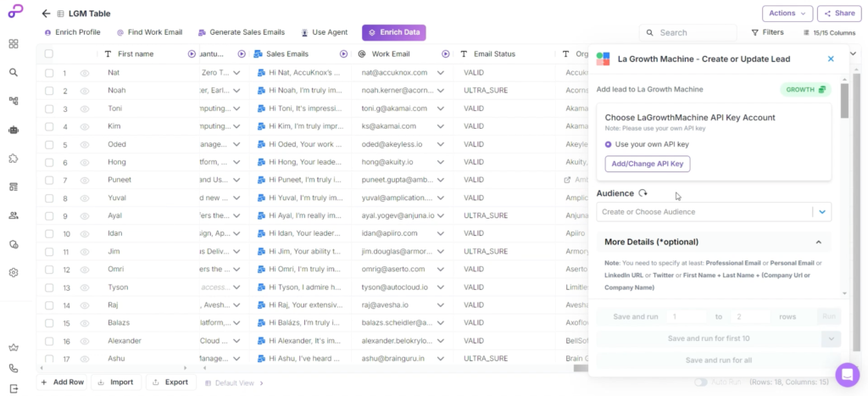Check the select-all header checkbox
This screenshot has width=868, height=396.
pyautogui.click(x=48, y=54)
